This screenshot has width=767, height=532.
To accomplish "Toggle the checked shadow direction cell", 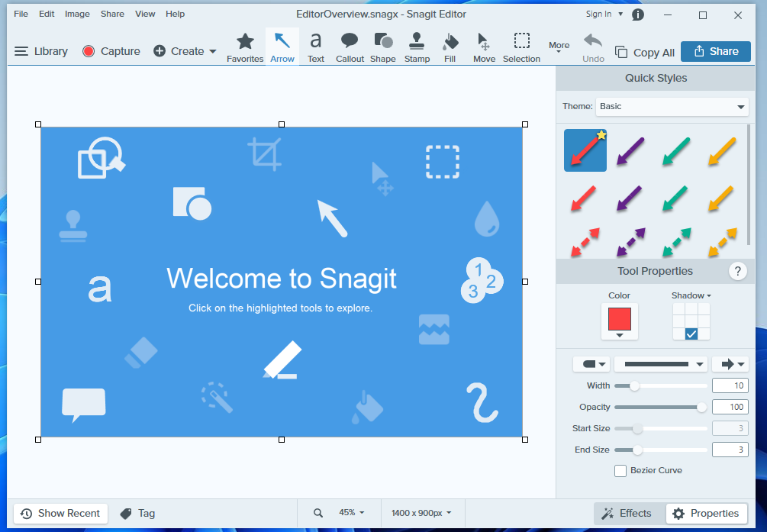I will pyautogui.click(x=691, y=334).
